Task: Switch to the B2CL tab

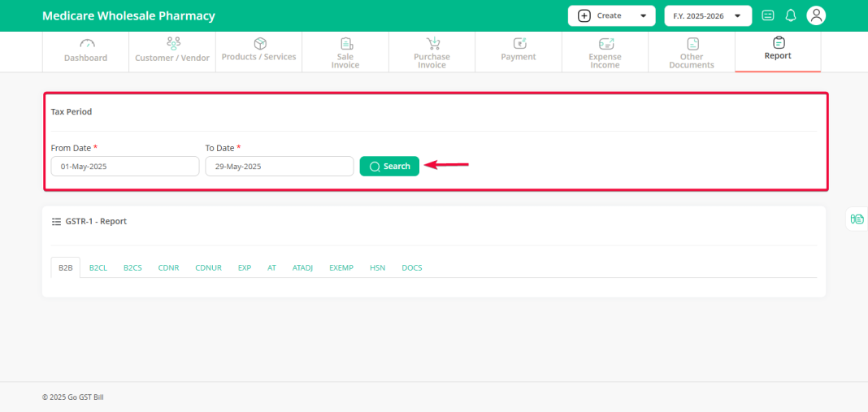Action: [98, 267]
